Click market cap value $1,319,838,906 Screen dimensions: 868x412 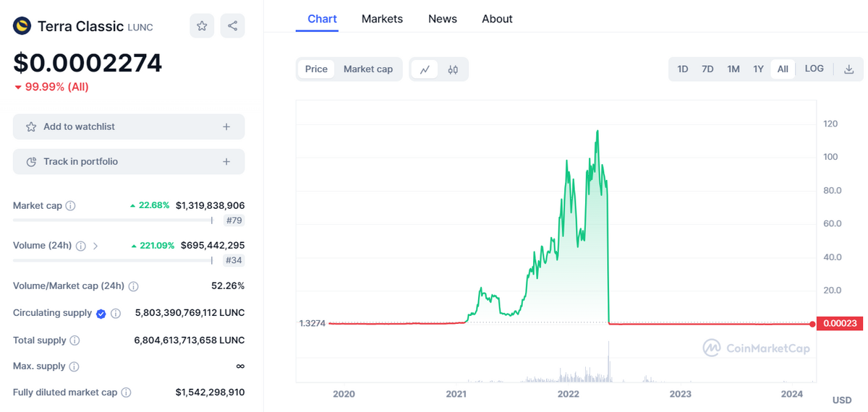[210, 205]
